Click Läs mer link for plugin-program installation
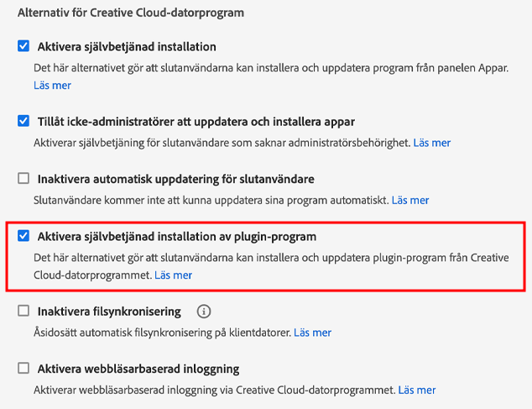 click(x=173, y=275)
